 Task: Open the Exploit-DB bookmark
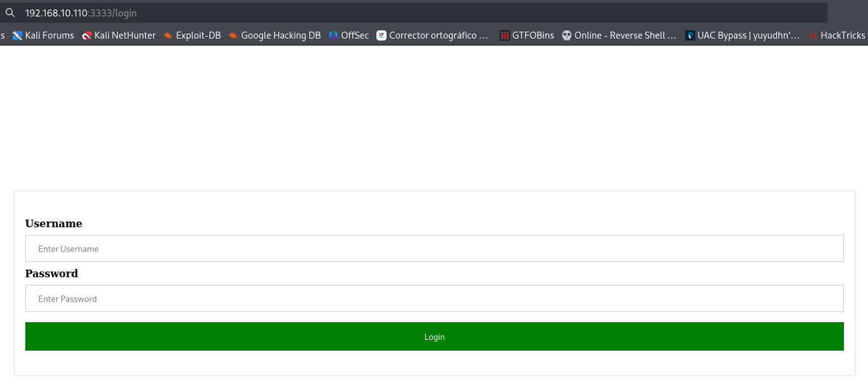pos(192,35)
